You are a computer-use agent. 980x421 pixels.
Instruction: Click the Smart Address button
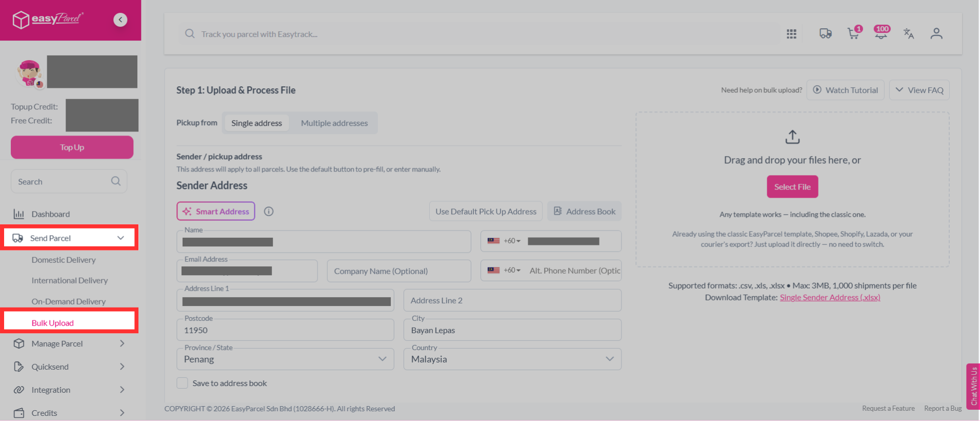pos(216,211)
